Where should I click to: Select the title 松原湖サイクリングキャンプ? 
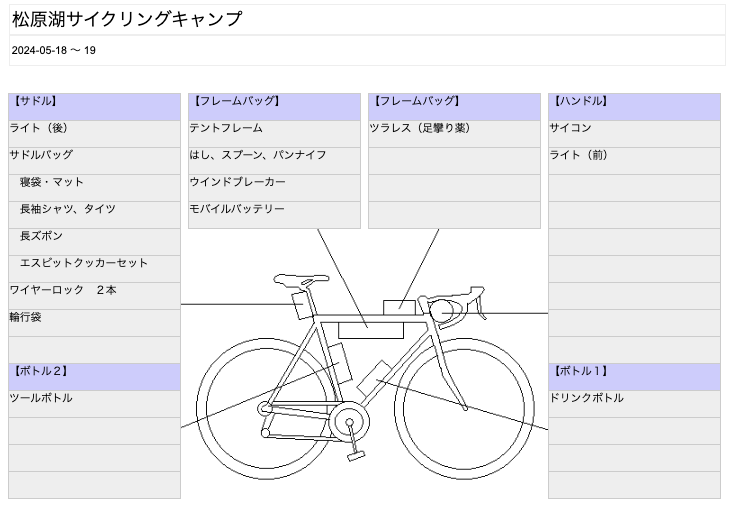coord(127,20)
